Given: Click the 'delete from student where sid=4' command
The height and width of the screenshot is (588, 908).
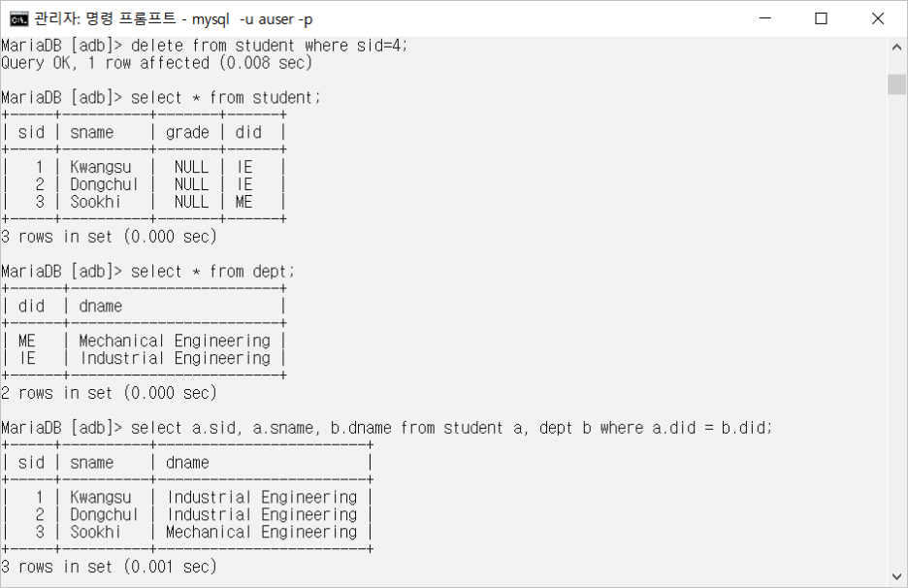Looking at the screenshot, I should point(270,46).
